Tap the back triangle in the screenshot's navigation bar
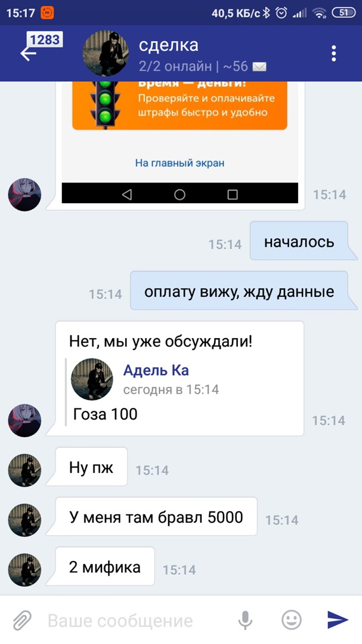 pyautogui.click(x=127, y=194)
